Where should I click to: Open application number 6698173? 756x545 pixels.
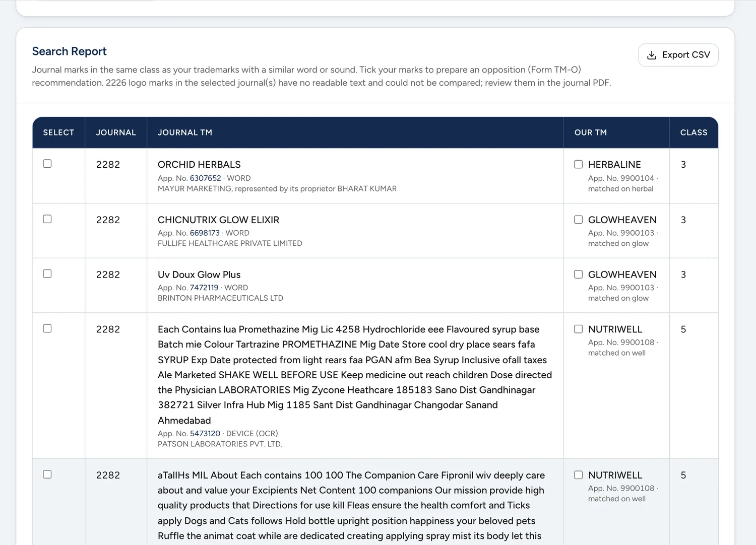point(205,233)
